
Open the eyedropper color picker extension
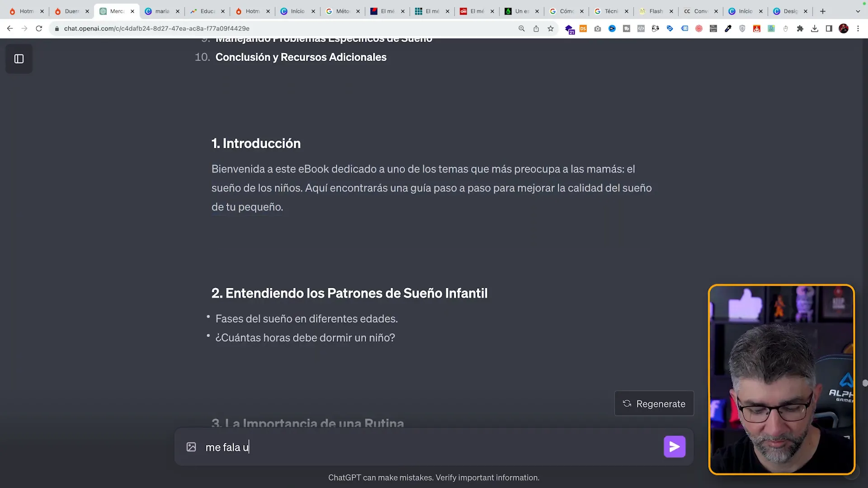(728, 28)
